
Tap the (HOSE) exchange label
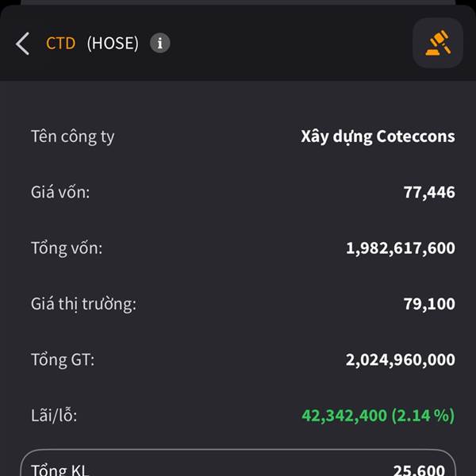[113, 43]
